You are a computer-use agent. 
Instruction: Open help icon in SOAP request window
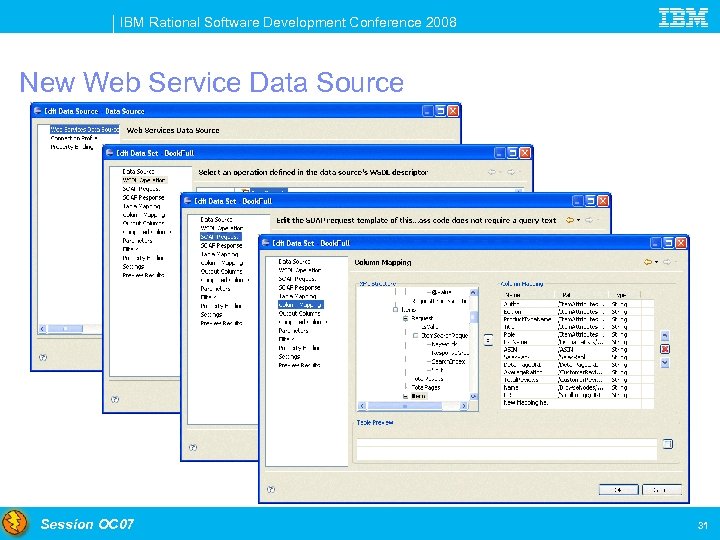(193, 447)
